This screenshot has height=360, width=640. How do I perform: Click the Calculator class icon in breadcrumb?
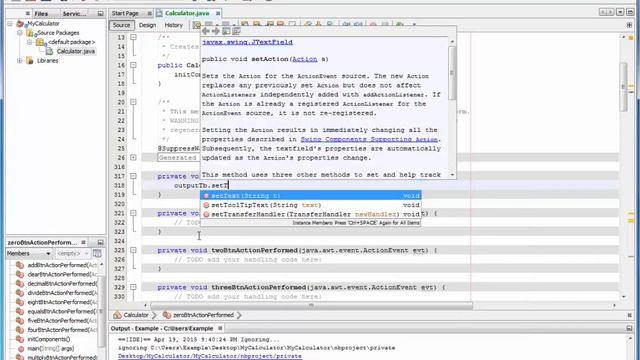[x=118, y=315]
